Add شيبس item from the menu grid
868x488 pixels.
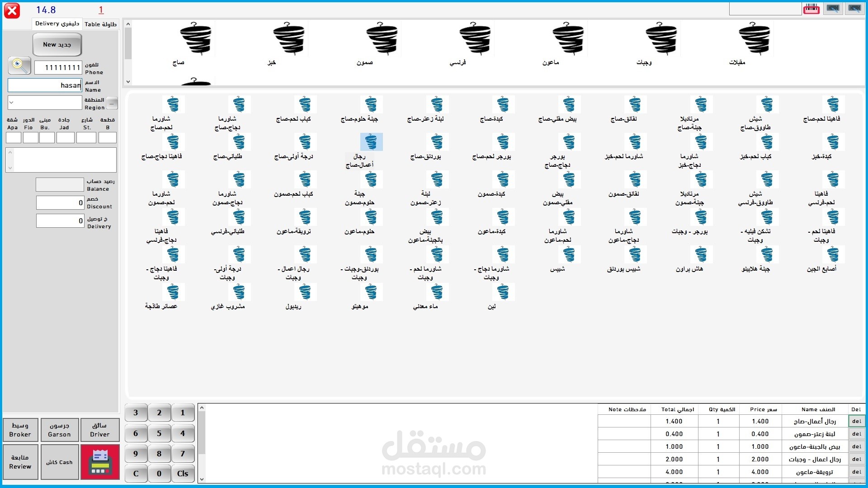569,255
